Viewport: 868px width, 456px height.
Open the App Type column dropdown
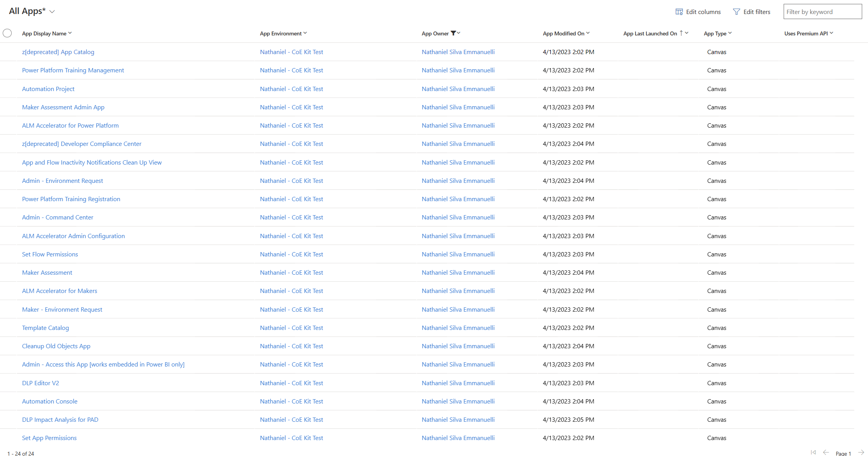[730, 33]
